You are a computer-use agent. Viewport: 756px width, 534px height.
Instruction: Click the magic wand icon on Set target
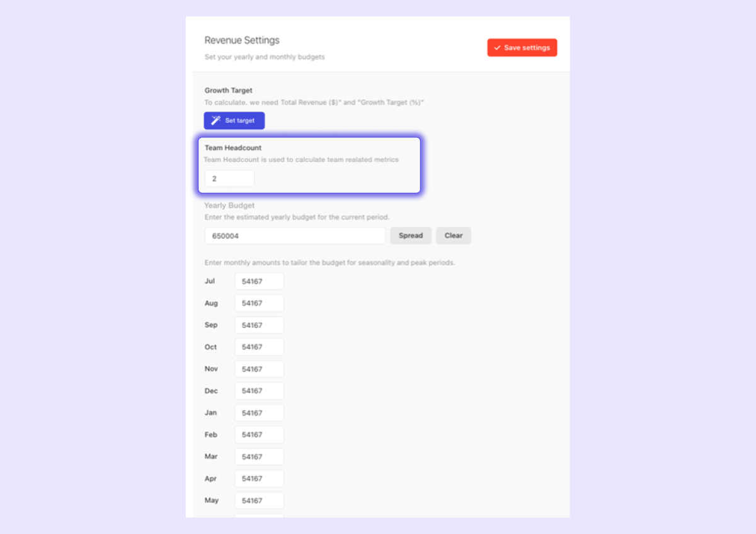click(x=215, y=120)
